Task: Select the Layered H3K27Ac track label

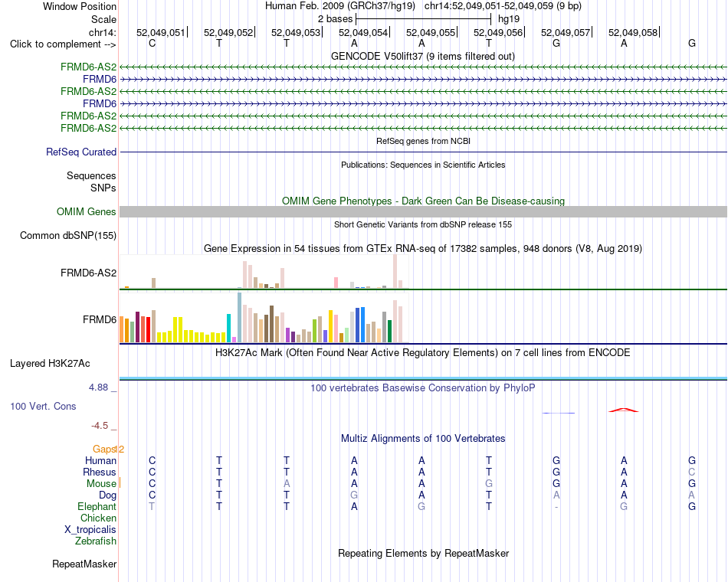Action: tap(50, 364)
